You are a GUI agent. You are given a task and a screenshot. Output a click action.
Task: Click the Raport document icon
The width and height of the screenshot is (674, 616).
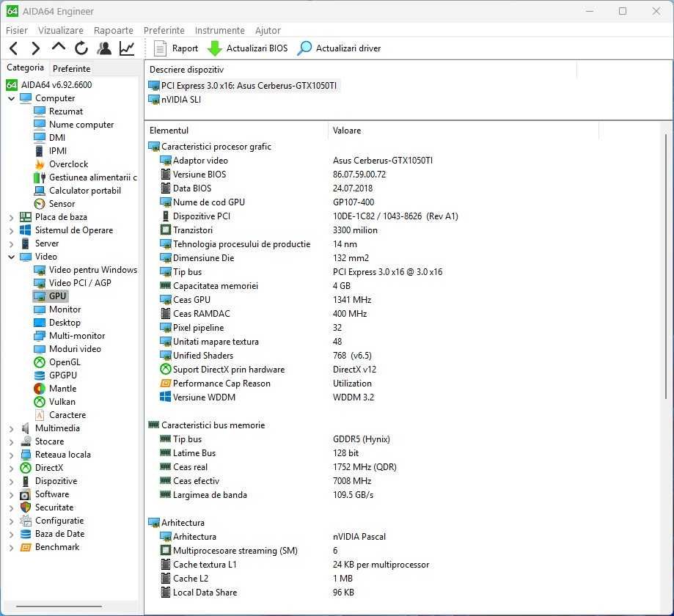pyautogui.click(x=160, y=48)
